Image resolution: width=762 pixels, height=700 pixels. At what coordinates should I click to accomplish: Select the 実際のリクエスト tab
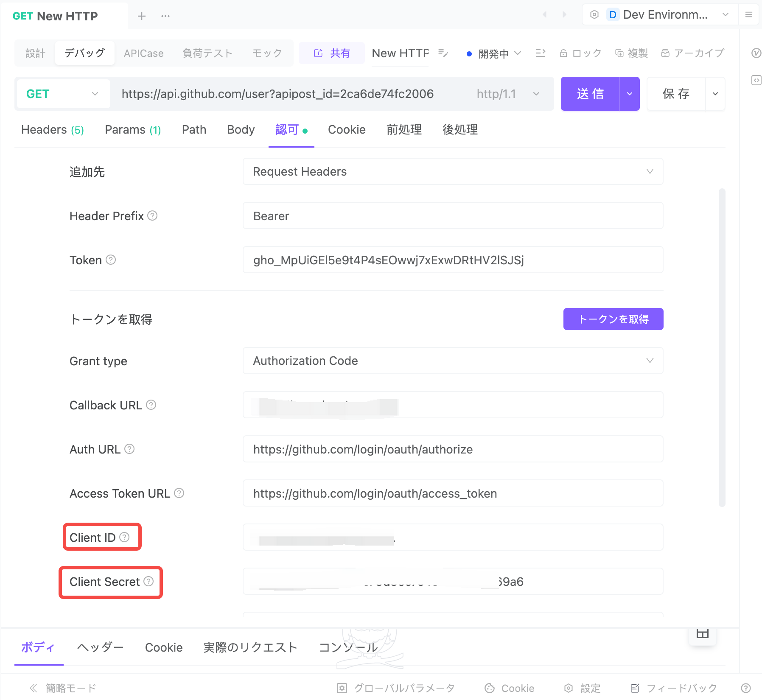point(250,647)
